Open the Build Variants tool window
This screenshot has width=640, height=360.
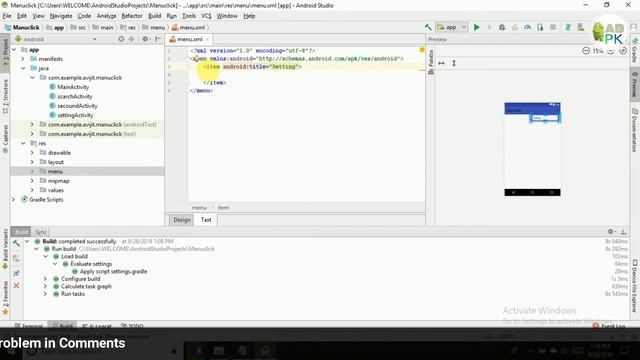[x=5, y=249]
